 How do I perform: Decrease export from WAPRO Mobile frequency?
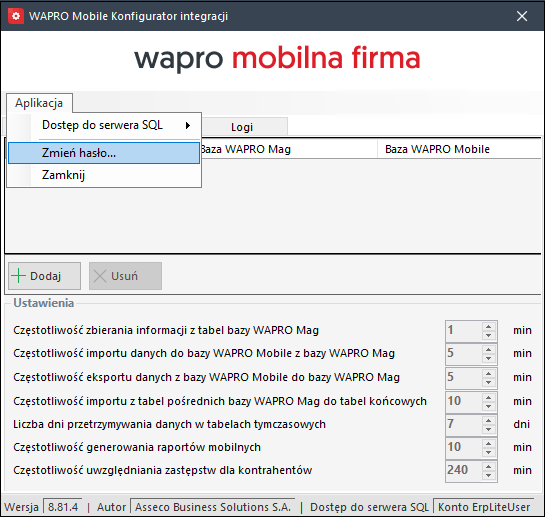pyautogui.click(x=489, y=382)
